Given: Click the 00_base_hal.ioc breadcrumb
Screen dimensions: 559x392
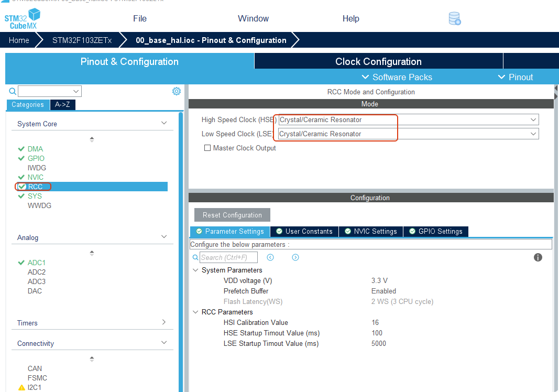Looking at the screenshot, I should tap(211, 40).
